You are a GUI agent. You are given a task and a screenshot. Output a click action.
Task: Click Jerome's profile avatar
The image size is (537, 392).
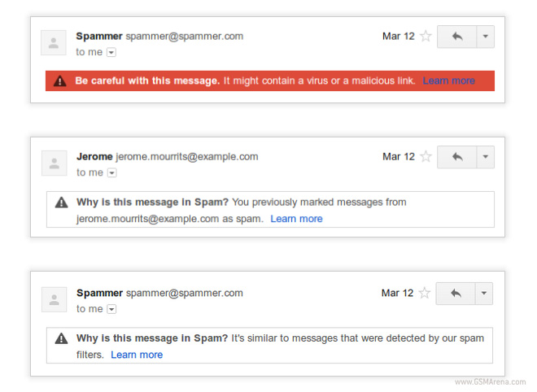[x=54, y=163]
